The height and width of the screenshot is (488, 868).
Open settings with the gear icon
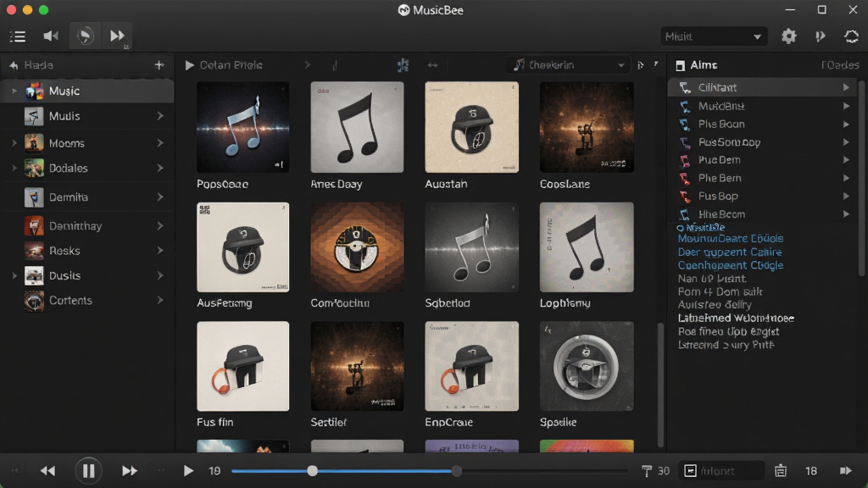(x=789, y=36)
